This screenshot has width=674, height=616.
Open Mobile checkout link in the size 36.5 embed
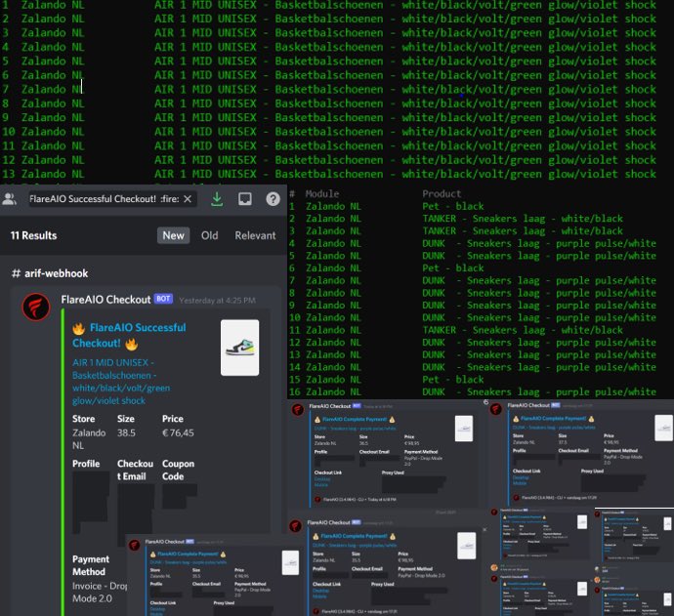(321, 485)
